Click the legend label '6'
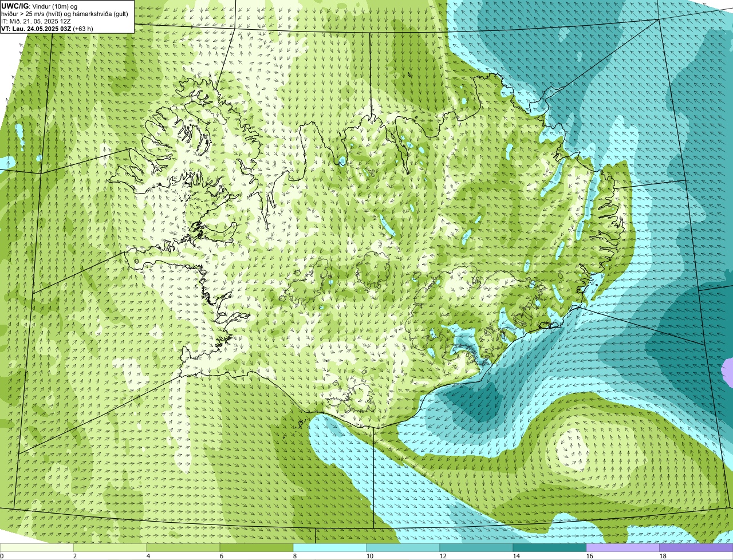The width and height of the screenshot is (733, 560). tap(222, 556)
